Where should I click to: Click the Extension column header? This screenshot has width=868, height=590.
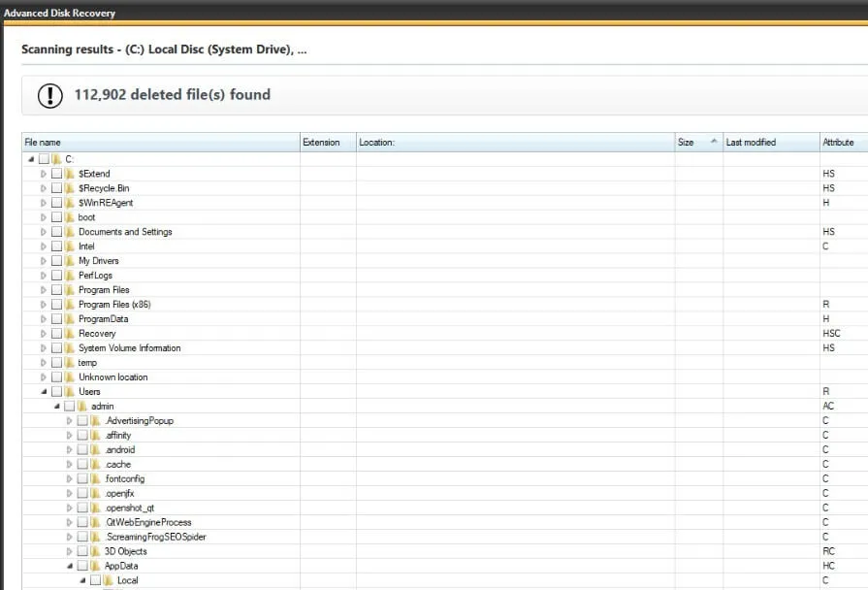coord(328,143)
